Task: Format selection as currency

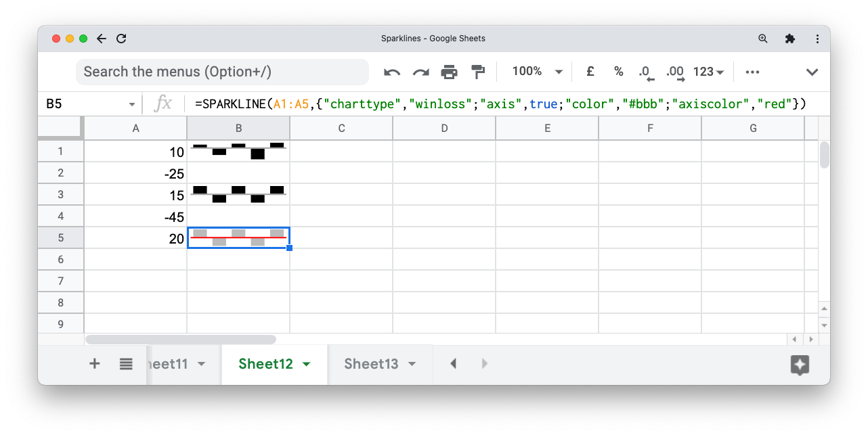Action: pyautogui.click(x=589, y=71)
